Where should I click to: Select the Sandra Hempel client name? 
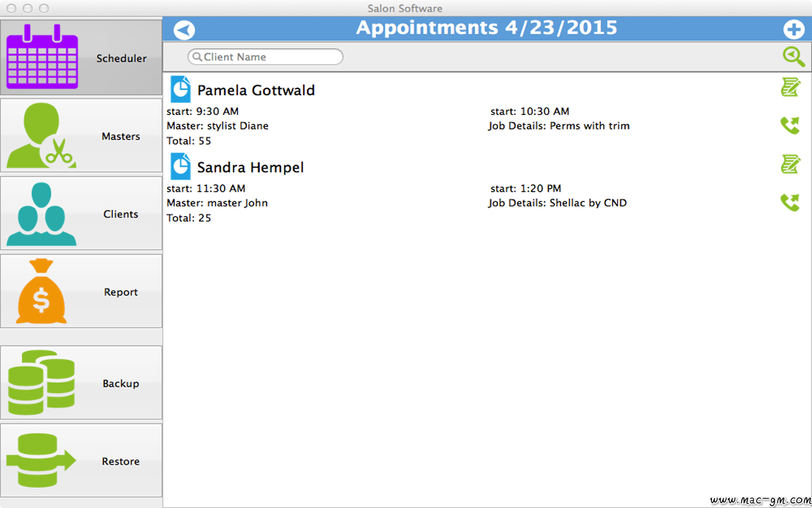point(251,168)
